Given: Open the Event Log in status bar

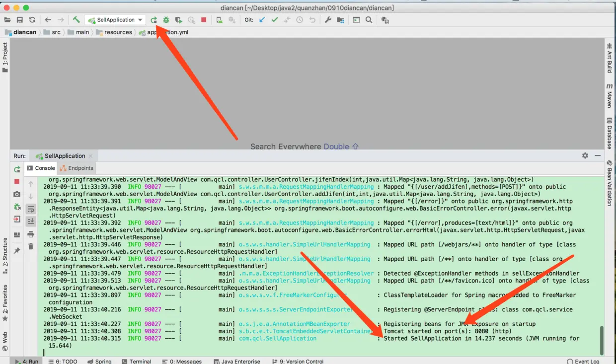Looking at the screenshot, I should pyautogui.click(x=583, y=361).
